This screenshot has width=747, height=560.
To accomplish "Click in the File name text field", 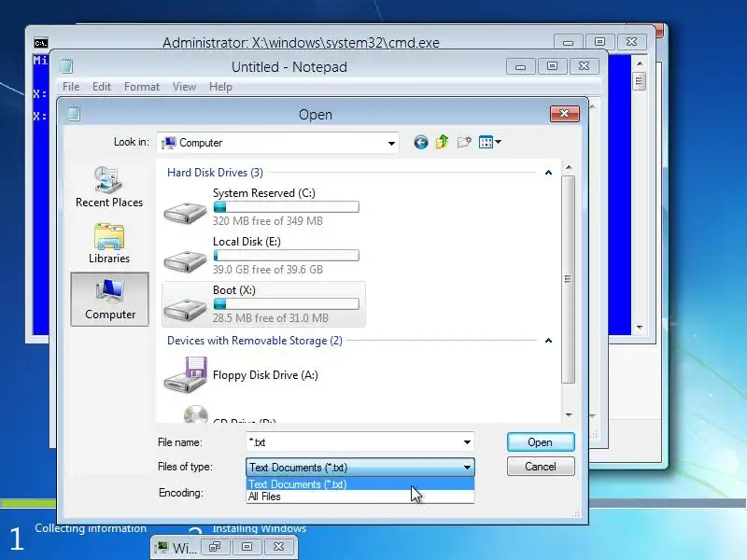I will click(353, 442).
